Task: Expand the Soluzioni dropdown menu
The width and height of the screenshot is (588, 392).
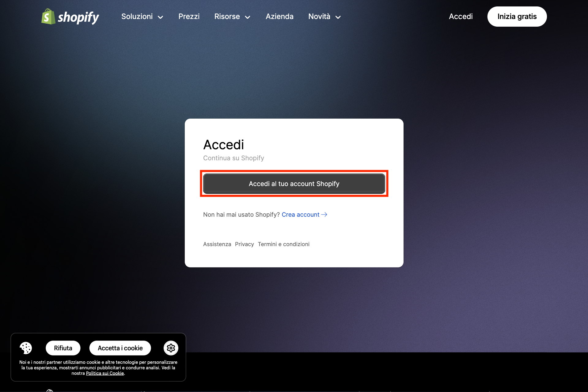Action: 142,17
